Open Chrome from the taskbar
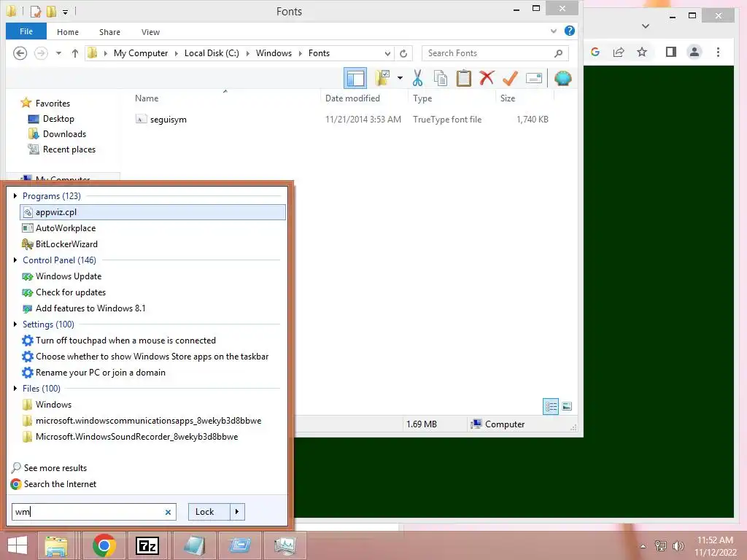 (104, 545)
